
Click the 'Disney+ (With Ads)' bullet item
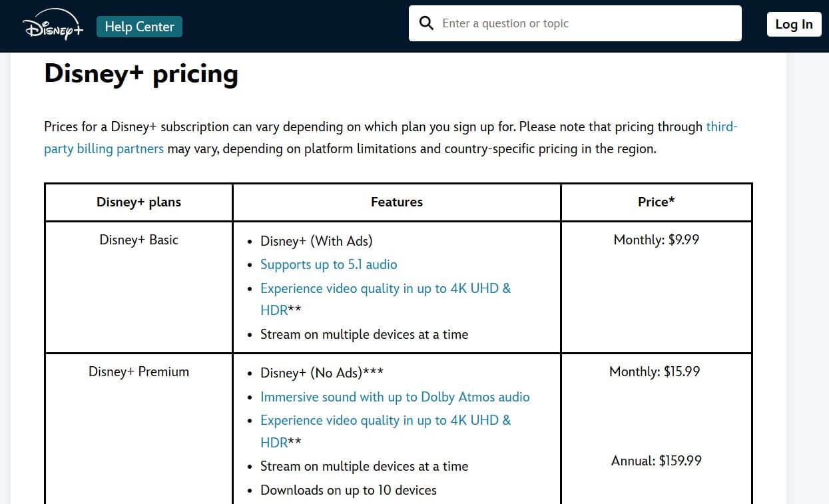317,241
